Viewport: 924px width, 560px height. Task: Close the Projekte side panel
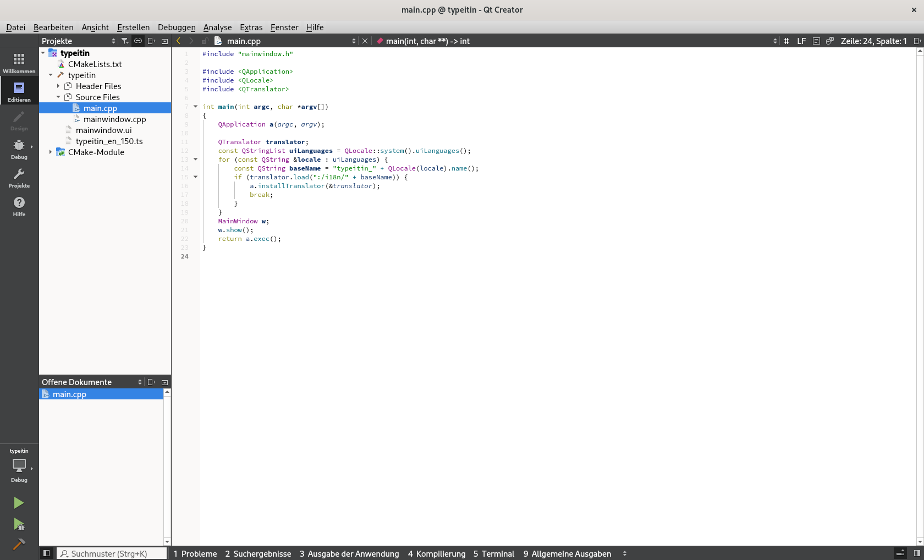[164, 41]
